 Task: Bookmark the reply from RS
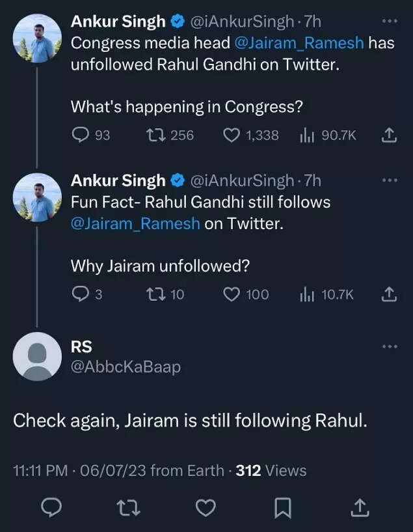pos(282,508)
